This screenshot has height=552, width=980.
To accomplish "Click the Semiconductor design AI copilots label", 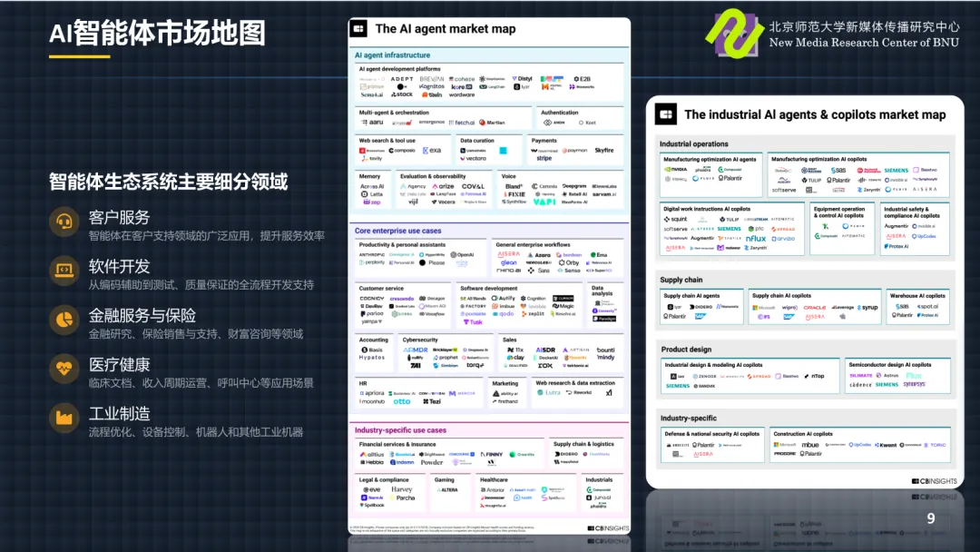I will (890, 364).
